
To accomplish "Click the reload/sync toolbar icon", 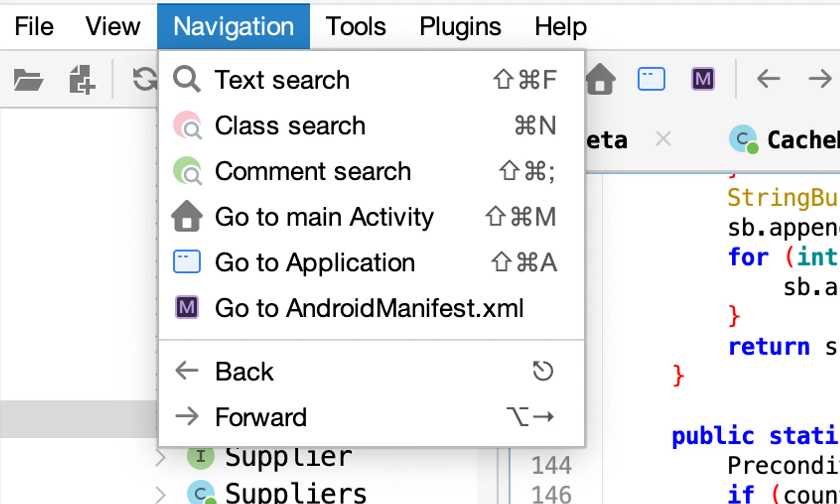I will [144, 79].
